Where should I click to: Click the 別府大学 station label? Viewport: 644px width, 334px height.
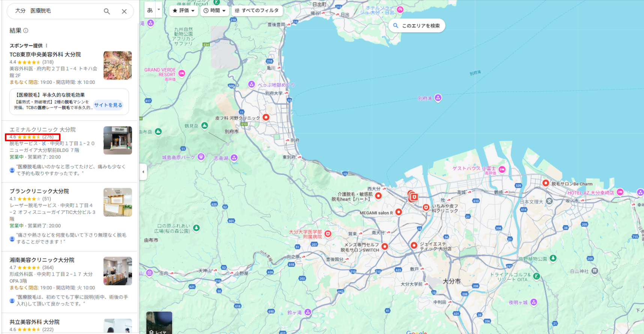(x=274, y=93)
